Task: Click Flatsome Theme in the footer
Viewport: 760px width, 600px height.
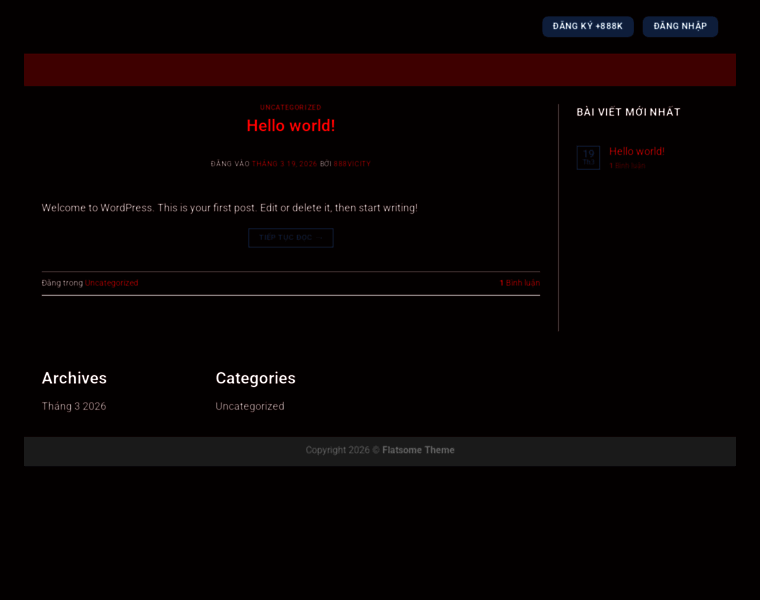Action: 418,450
